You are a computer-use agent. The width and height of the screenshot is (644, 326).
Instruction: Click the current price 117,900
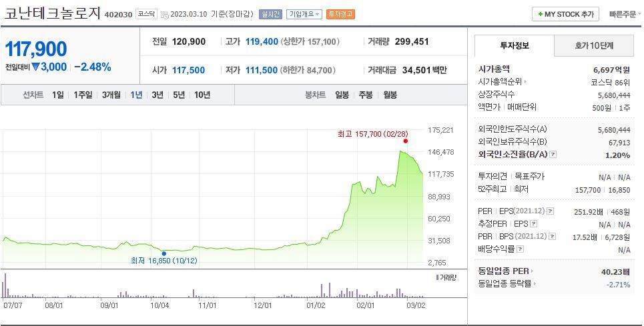tap(36, 49)
